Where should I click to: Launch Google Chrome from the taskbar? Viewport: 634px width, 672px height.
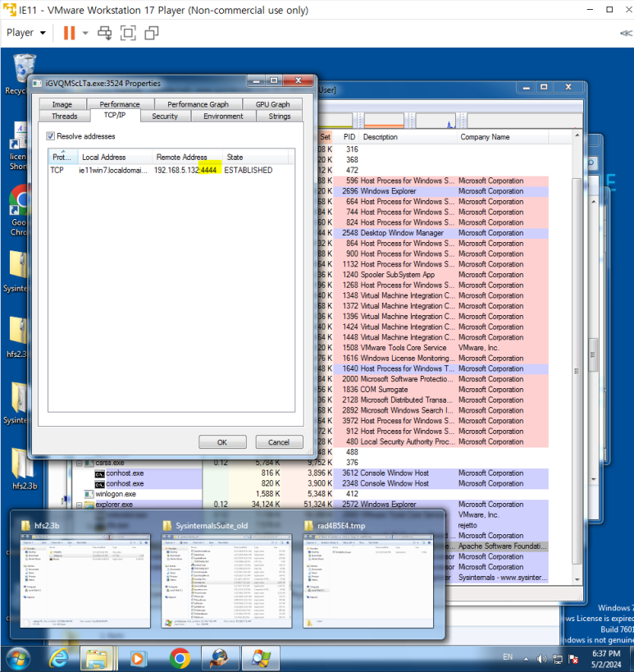180,659
